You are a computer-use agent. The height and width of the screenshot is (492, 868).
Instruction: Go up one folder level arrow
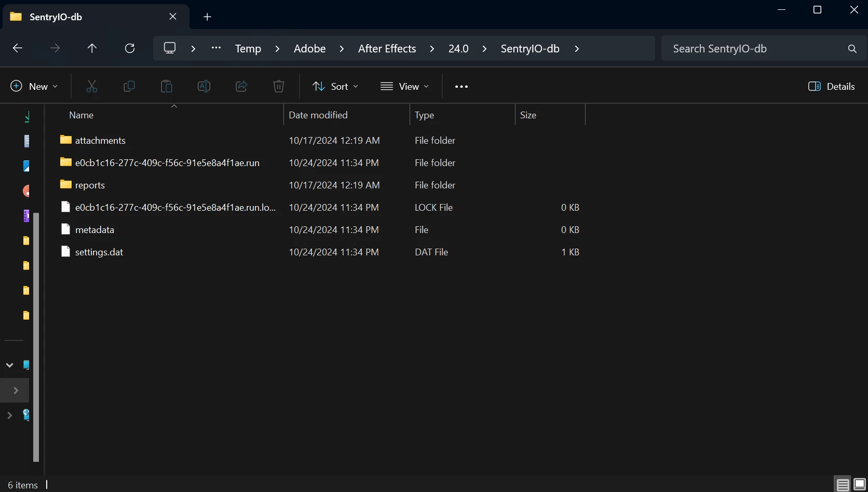[92, 48]
